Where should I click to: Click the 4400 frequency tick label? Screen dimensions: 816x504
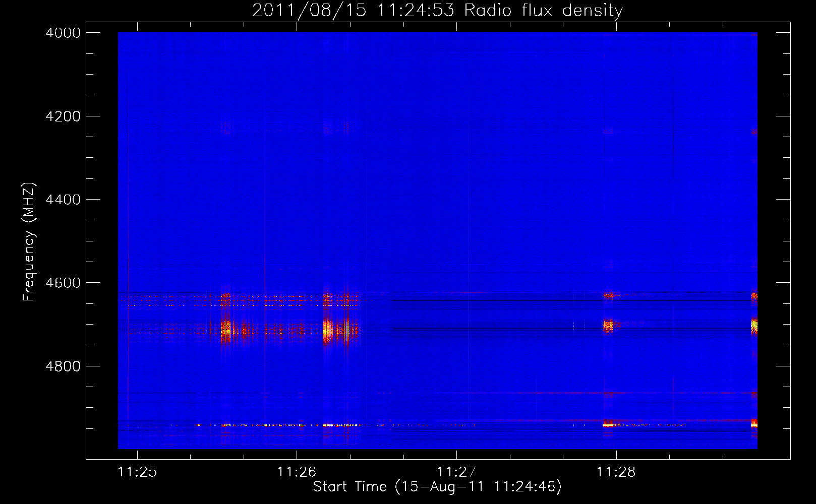63,200
